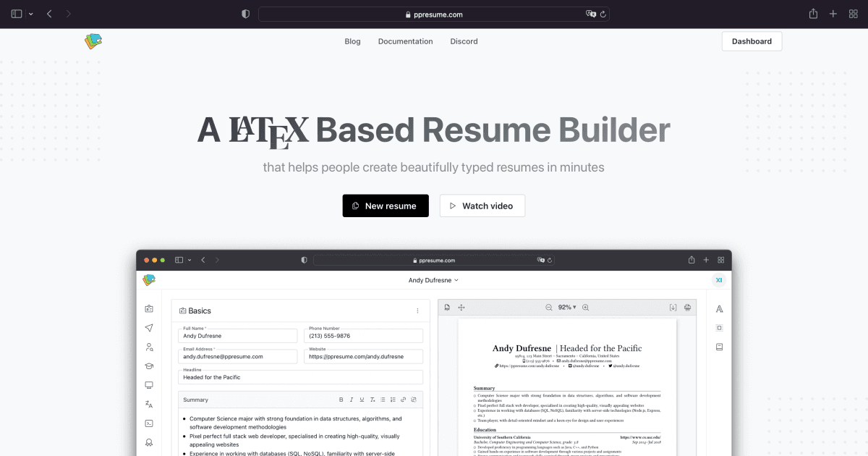Toggle bullet list in the Summary editor toolbar

[383, 400]
